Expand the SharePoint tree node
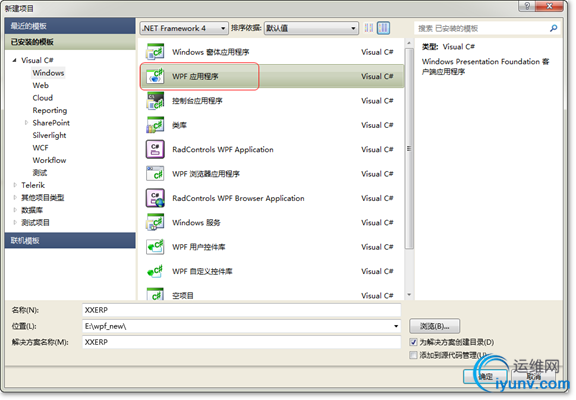 click(26, 123)
